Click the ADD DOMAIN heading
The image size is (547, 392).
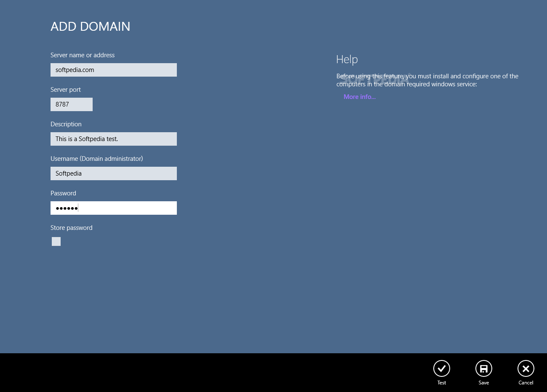pyautogui.click(x=91, y=27)
